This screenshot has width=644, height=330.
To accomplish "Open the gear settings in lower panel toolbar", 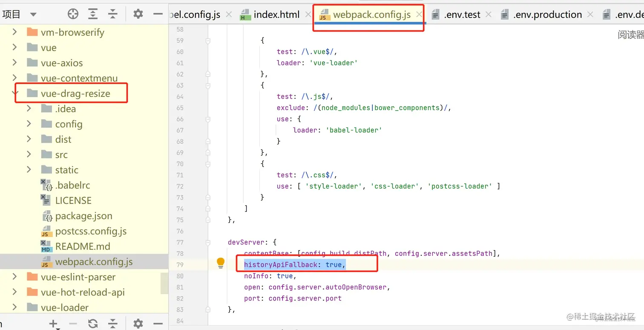I will tap(138, 324).
